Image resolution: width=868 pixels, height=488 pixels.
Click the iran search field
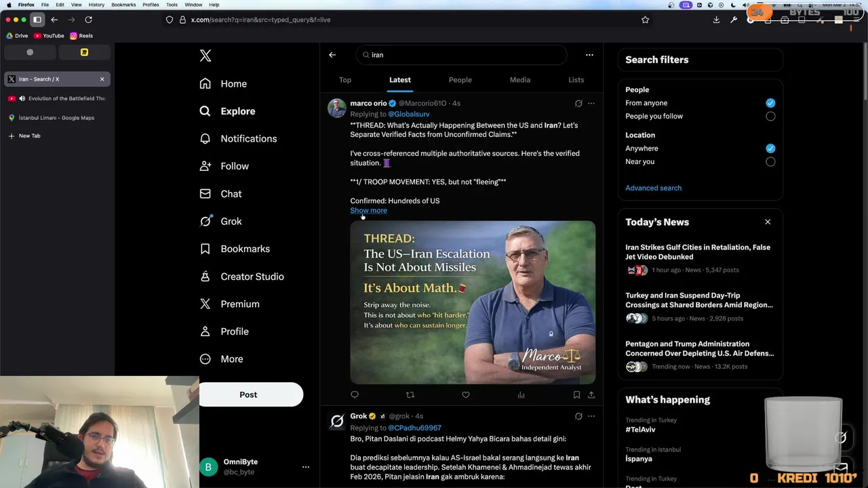point(461,55)
